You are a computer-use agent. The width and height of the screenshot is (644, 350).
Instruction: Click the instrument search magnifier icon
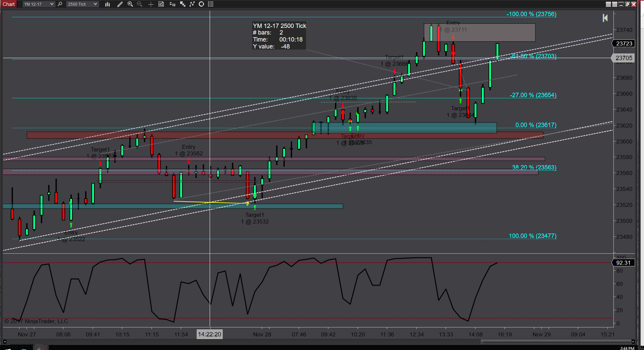pos(60,4)
